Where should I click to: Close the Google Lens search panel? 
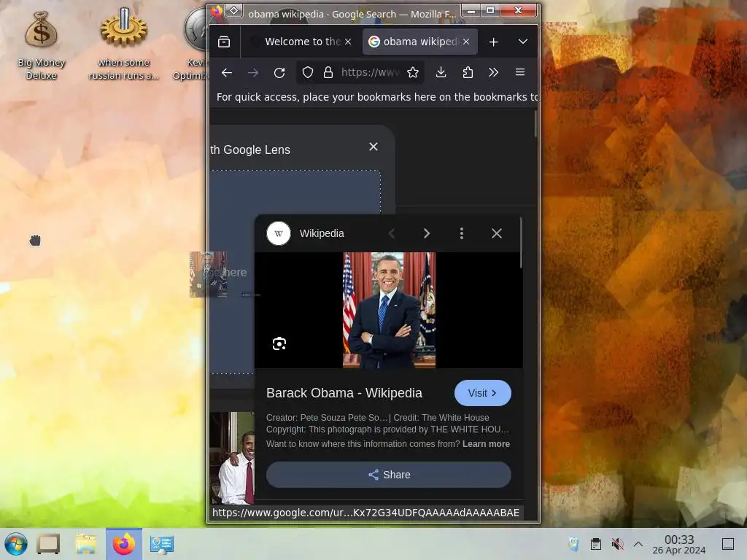373,147
